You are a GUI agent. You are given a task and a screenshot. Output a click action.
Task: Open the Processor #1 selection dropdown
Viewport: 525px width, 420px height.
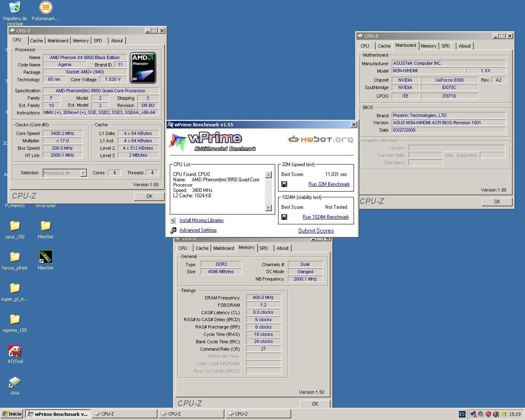coord(65,173)
